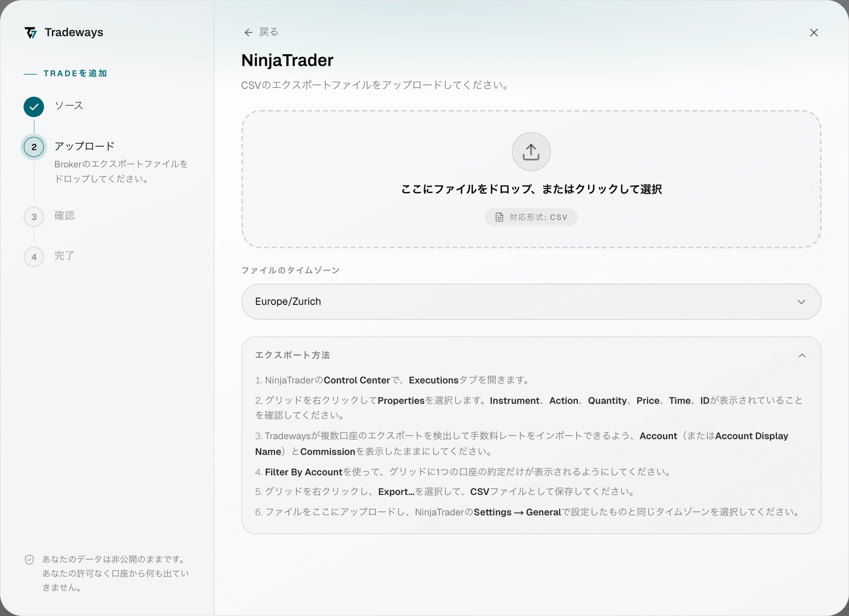Image resolution: width=849 pixels, height=616 pixels.
Task: Click the 確認 step label
Action: [x=65, y=216]
